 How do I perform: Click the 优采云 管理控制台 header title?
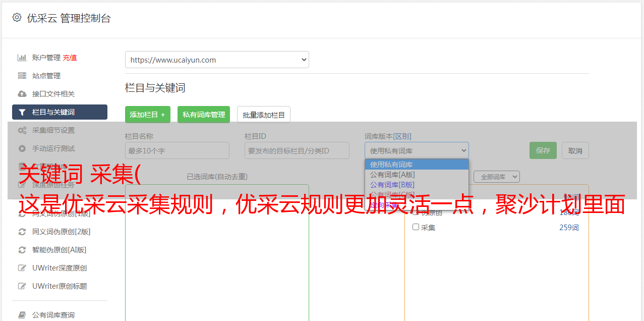69,18
